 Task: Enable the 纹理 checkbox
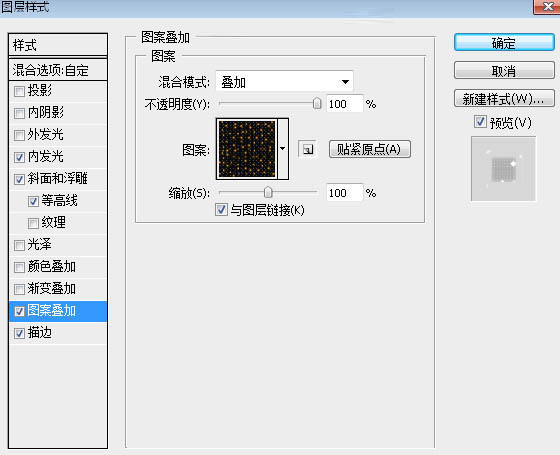click(x=33, y=224)
